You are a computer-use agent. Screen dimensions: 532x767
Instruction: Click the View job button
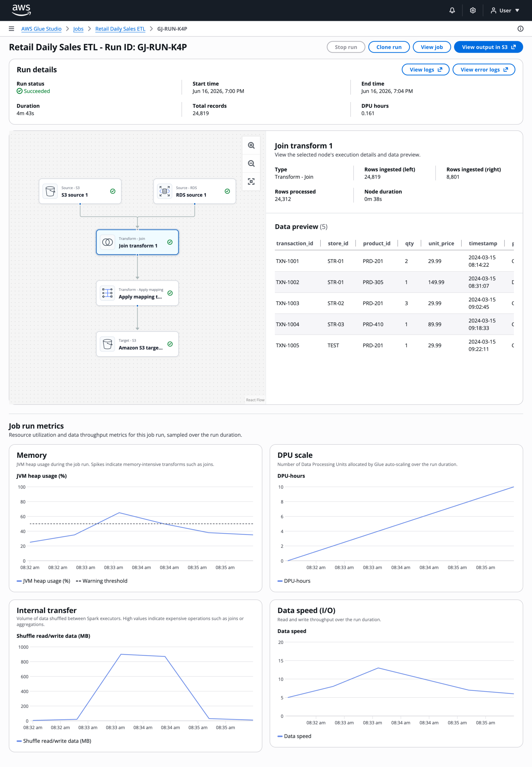click(x=432, y=47)
